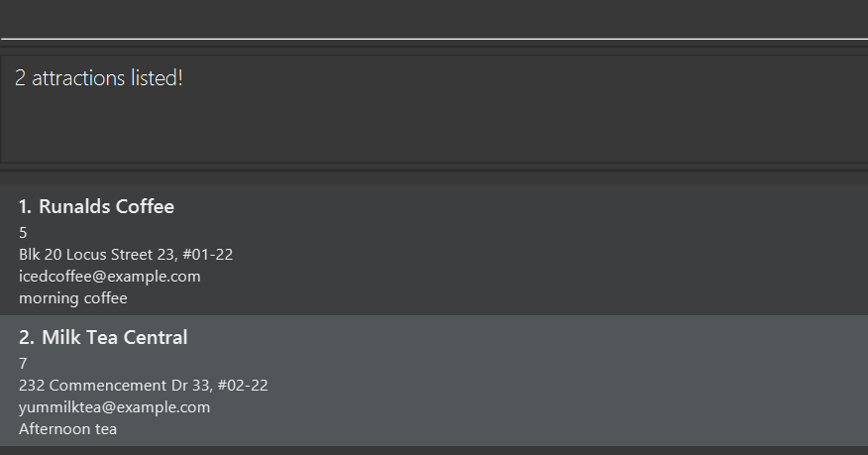This screenshot has width=868, height=455.
Task: Click empty area inside result display box
Action: coord(495,124)
